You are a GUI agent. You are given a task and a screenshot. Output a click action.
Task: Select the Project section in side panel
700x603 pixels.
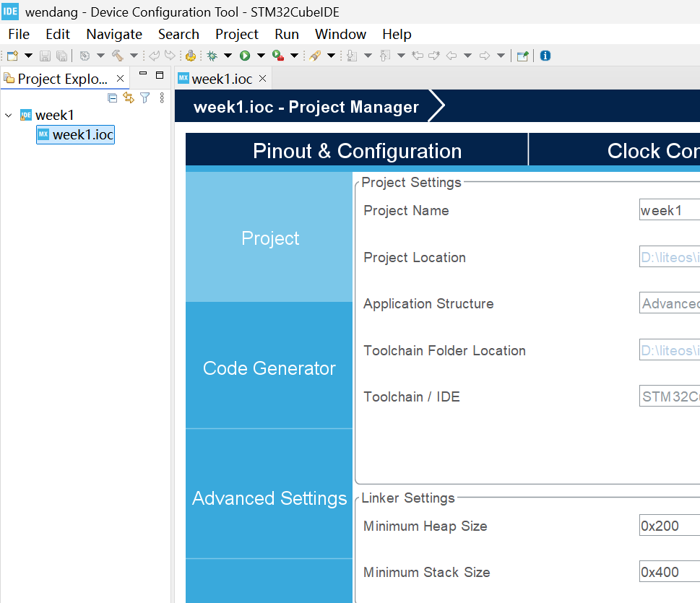tap(269, 238)
